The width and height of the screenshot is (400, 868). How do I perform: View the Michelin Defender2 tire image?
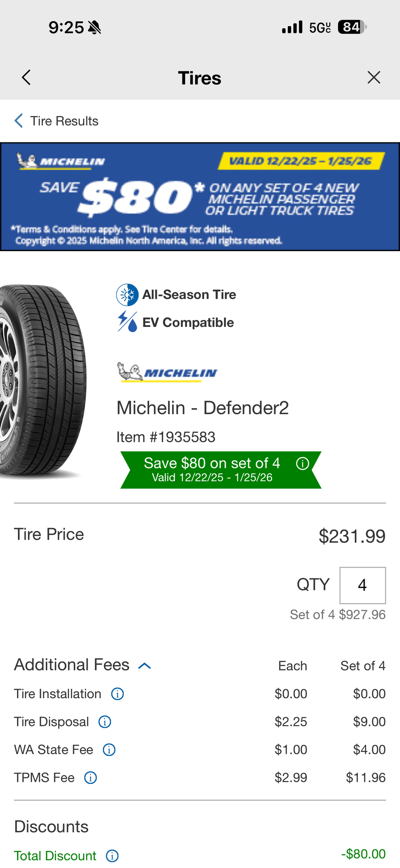(43, 381)
